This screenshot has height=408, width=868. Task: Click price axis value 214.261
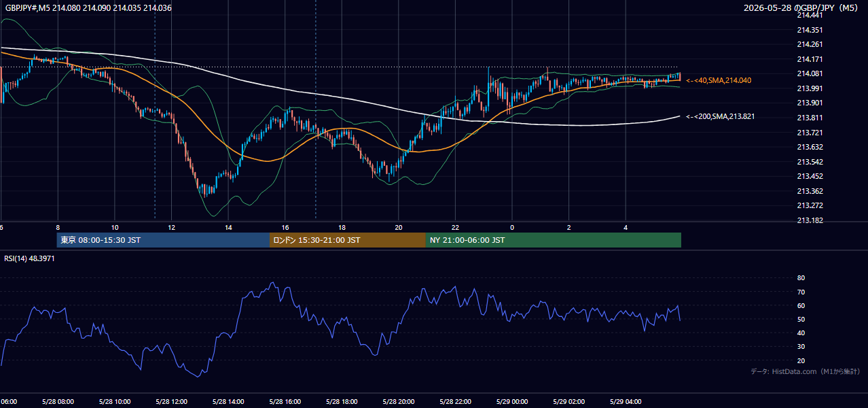coord(810,45)
